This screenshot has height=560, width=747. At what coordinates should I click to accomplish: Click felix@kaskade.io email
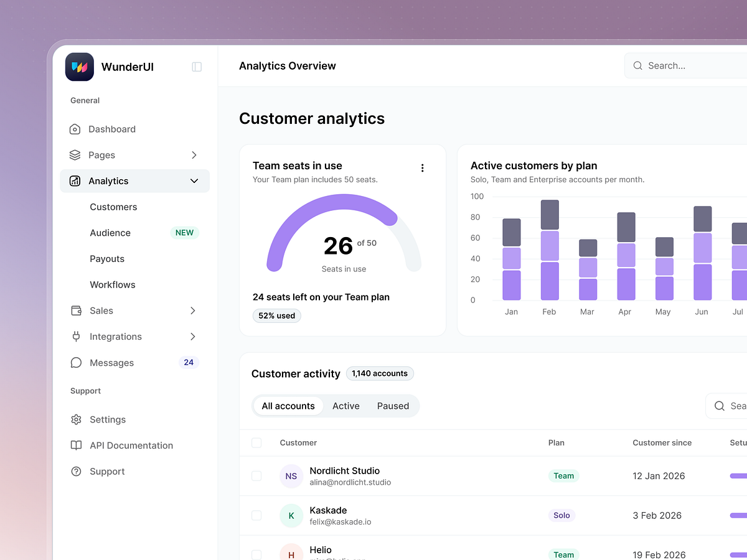point(341,522)
